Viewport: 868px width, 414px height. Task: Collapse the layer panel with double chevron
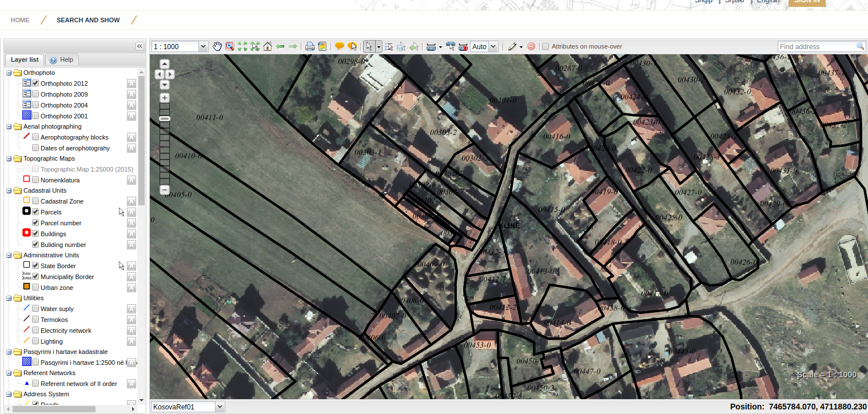coord(139,46)
